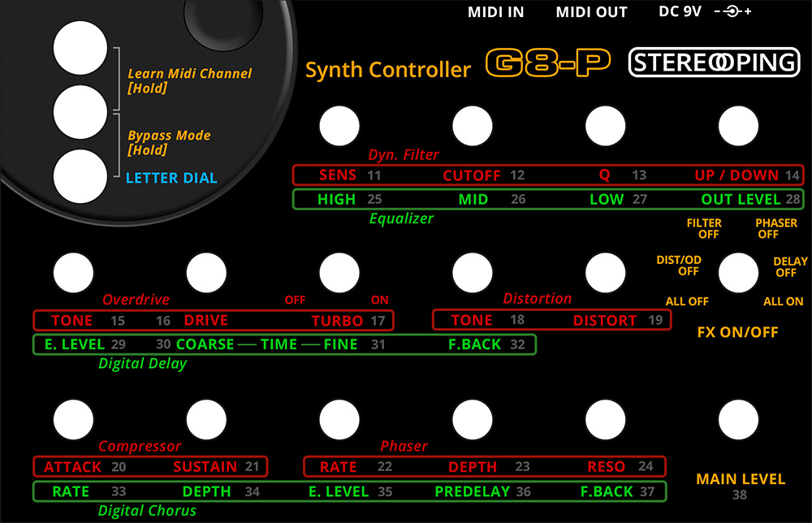Click the Phaser RATE / E. LEVEL 35 knob
This screenshot has height=523, width=812.
(339, 419)
